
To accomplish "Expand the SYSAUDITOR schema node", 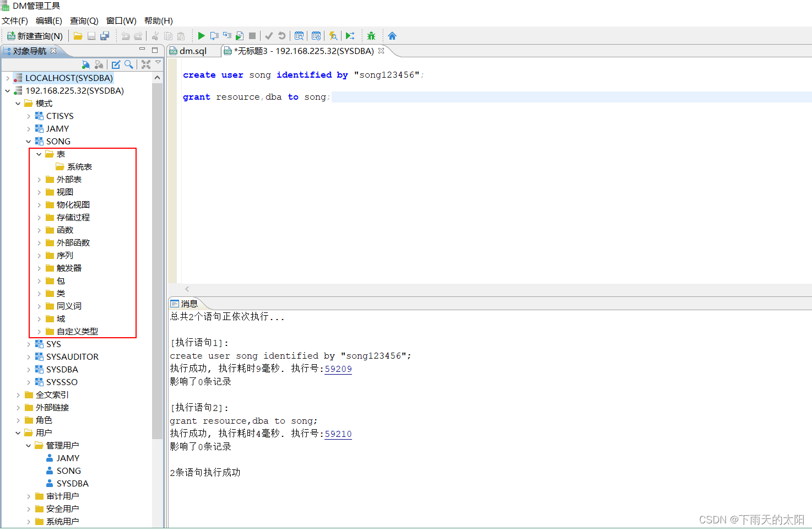I will pyautogui.click(x=28, y=357).
